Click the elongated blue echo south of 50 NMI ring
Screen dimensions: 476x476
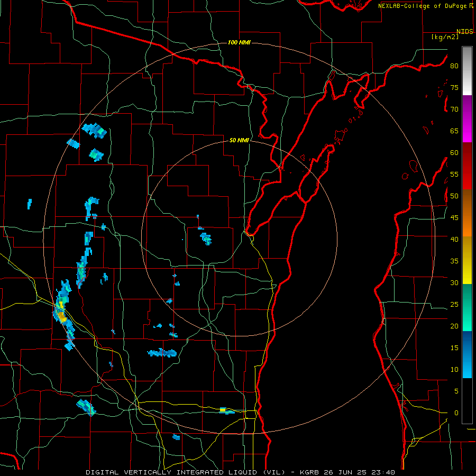162,353
